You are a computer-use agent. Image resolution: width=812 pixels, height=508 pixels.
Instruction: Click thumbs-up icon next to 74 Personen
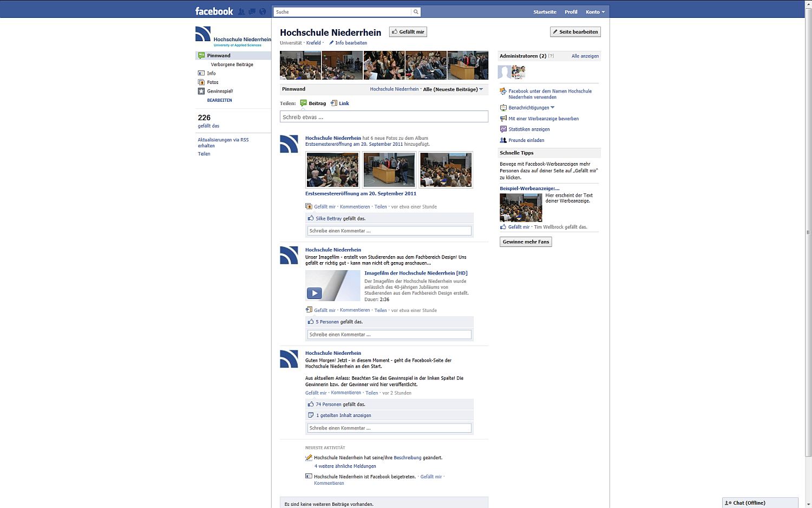(311, 404)
